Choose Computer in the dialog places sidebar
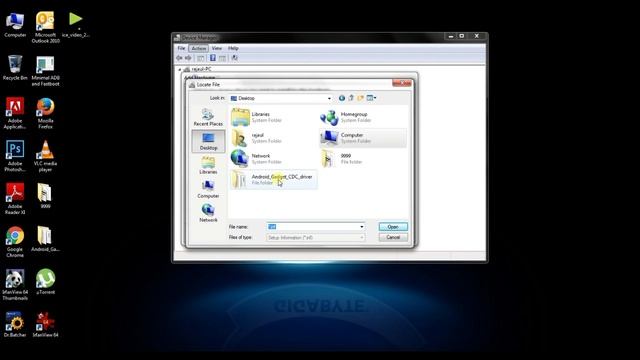 pyautogui.click(x=208, y=189)
